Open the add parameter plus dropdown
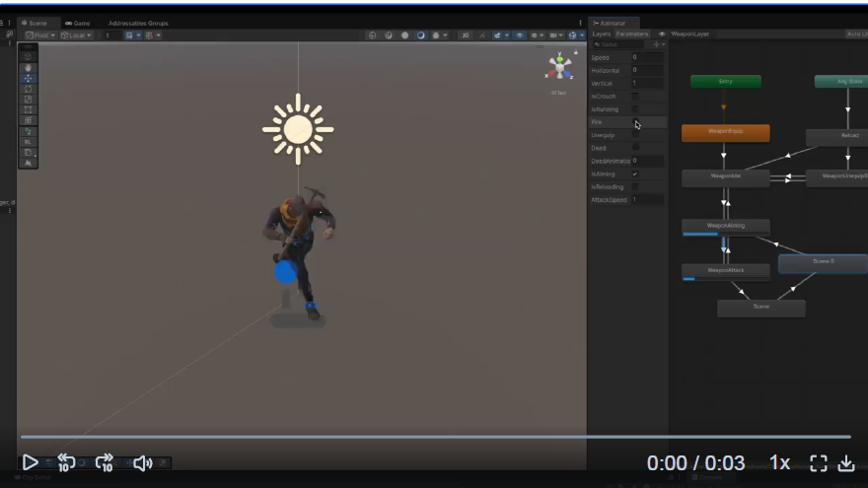Screen dimensions: 868x488 coord(658,44)
